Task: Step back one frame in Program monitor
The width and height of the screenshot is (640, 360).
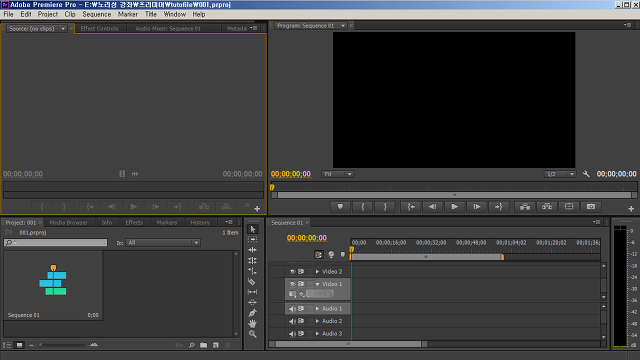Action: (x=433, y=207)
